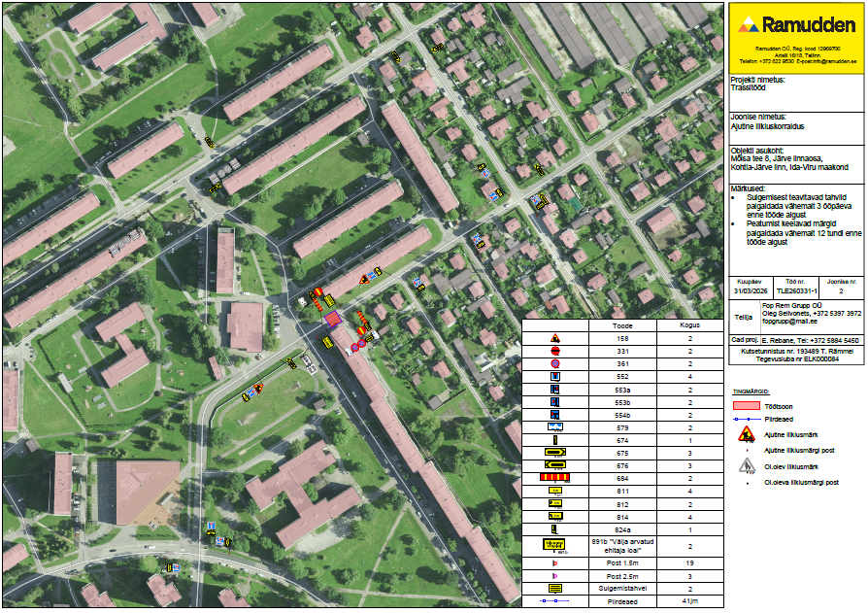Click the sign 361 no-parking icon in table
Viewport: 868px width, 613px height.
pyautogui.click(x=555, y=363)
